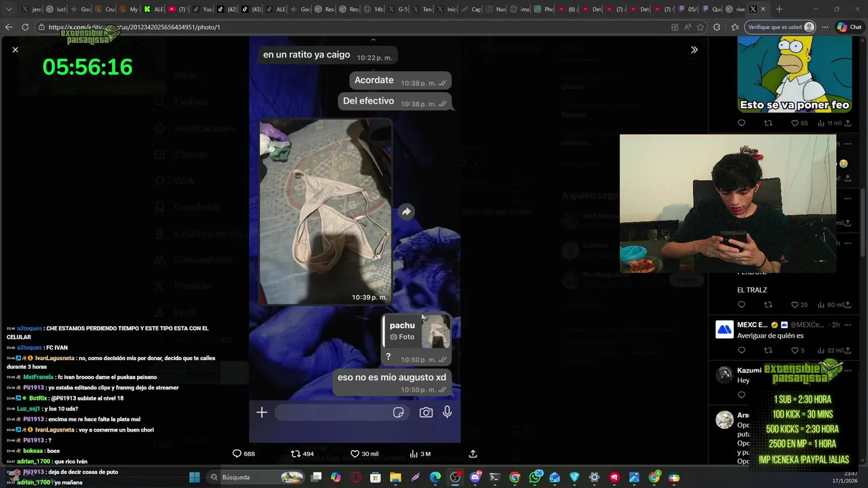The image size is (868, 488).
Task: Click the plus icon in chat input bar
Action: pos(262,412)
